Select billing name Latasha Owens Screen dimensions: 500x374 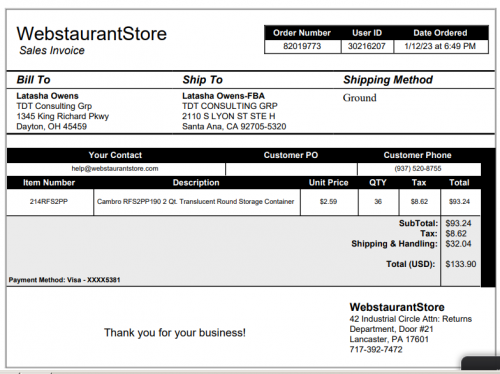pyautogui.click(x=47, y=96)
